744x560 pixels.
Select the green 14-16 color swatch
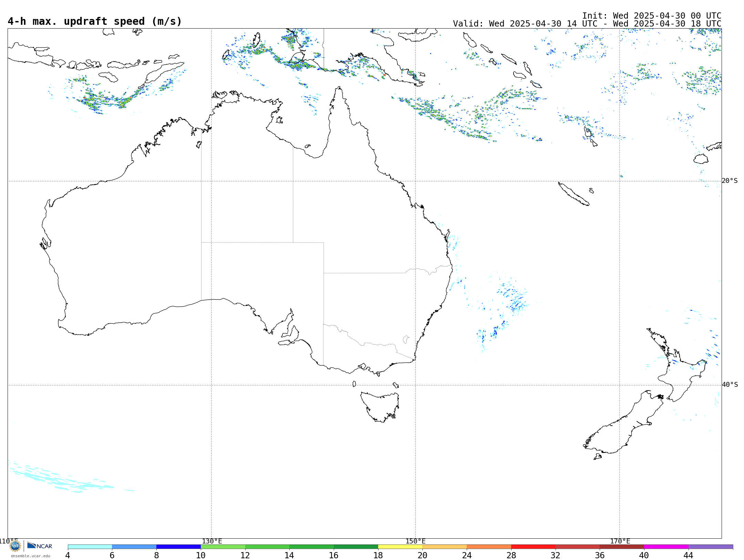tap(311, 547)
